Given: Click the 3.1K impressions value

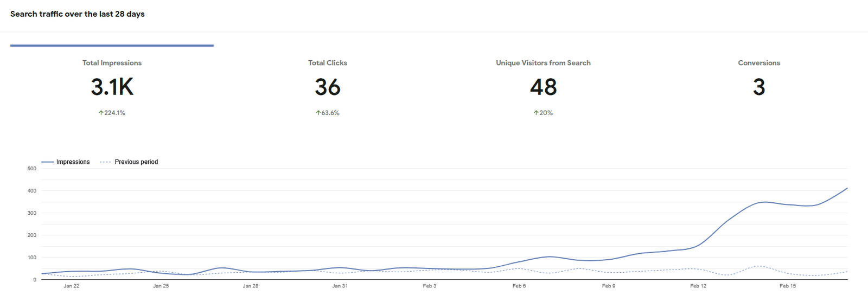Looking at the screenshot, I should pyautogui.click(x=112, y=87).
